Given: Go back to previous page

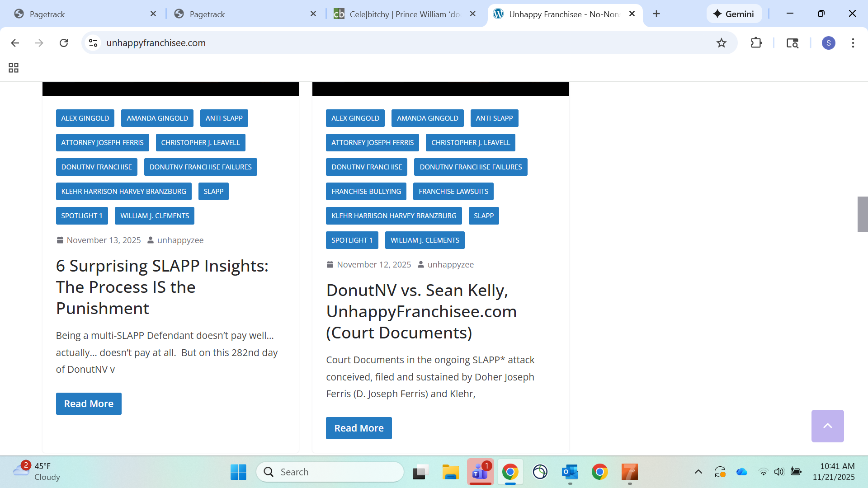Looking at the screenshot, I should [x=15, y=43].
